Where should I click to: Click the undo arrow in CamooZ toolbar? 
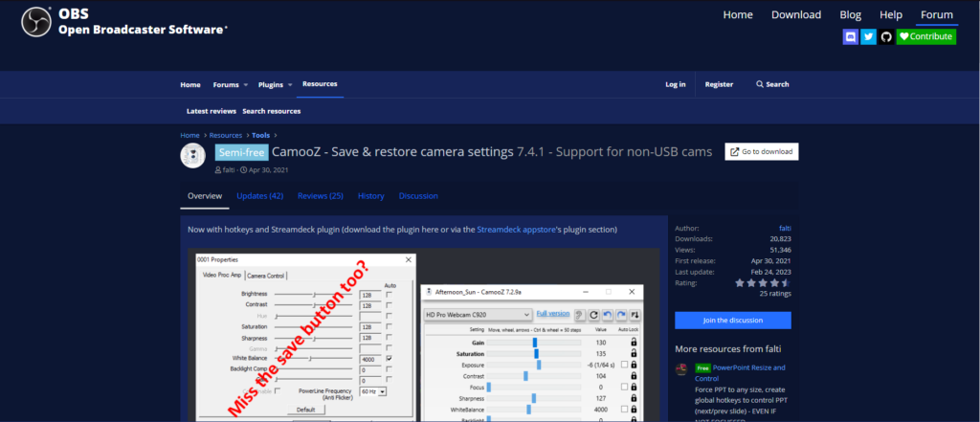pos(607,314)
